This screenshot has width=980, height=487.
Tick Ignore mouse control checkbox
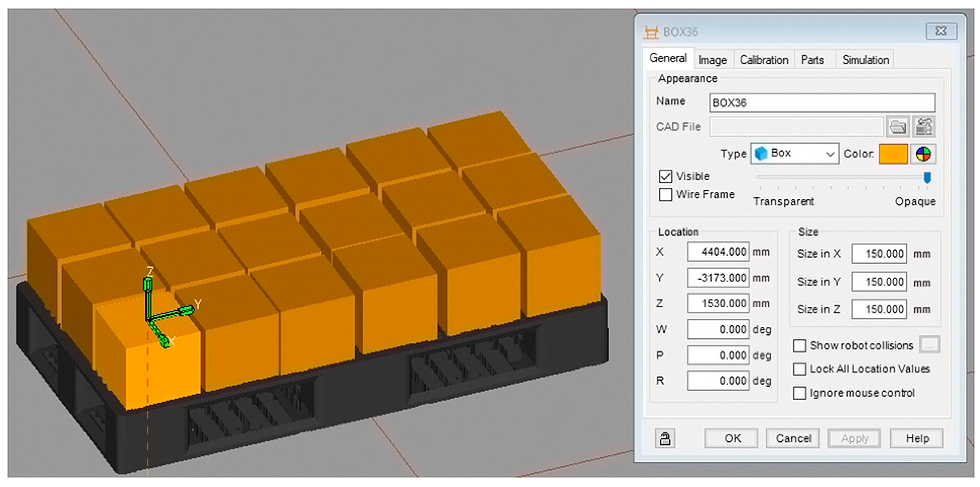(799, 393)
